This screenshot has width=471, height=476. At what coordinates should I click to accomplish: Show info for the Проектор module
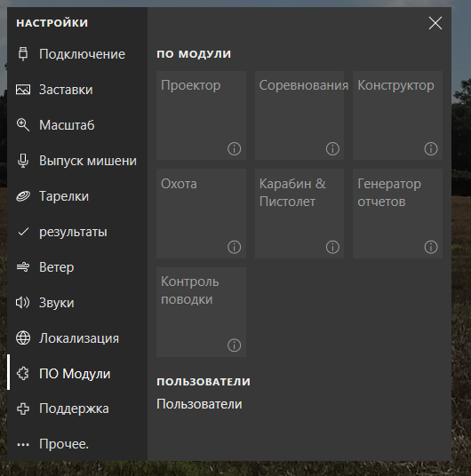coord(234,149)
